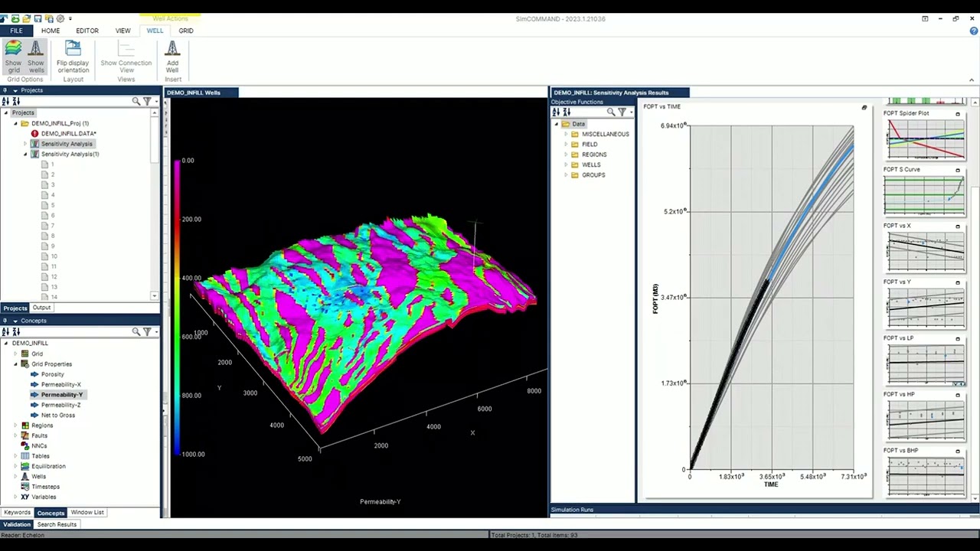Open the FOPT vs BHP thumbnail
This screenshot has height=551, width=980.
click(x=925, y=477)
